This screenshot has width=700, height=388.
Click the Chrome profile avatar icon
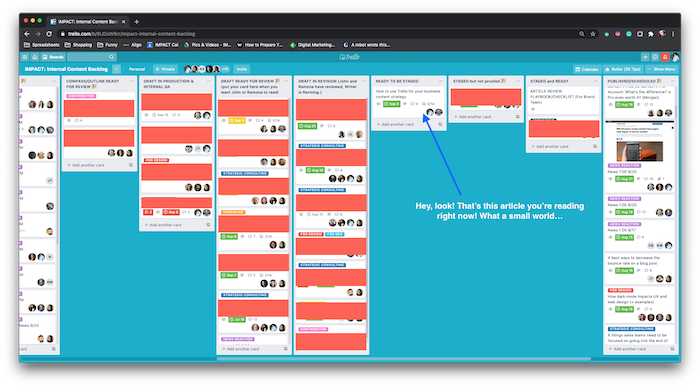(662, 34)
